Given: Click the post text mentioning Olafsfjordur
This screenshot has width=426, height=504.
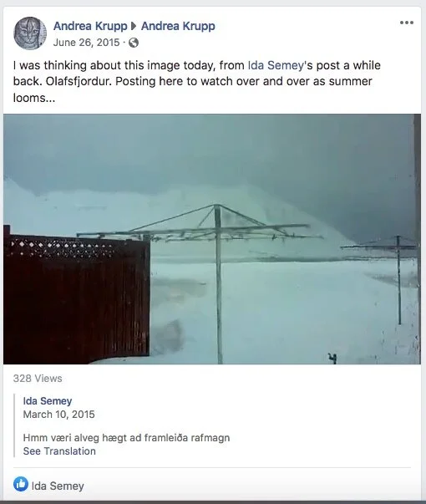Looking at the screenshot, I should click(196, 81).
